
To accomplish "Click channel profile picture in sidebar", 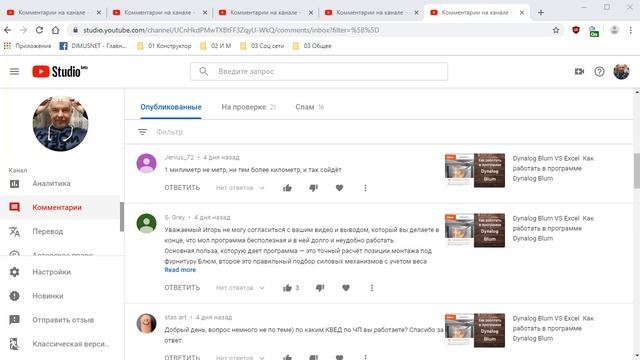I will pyautogui.click(x=60, y=123).
